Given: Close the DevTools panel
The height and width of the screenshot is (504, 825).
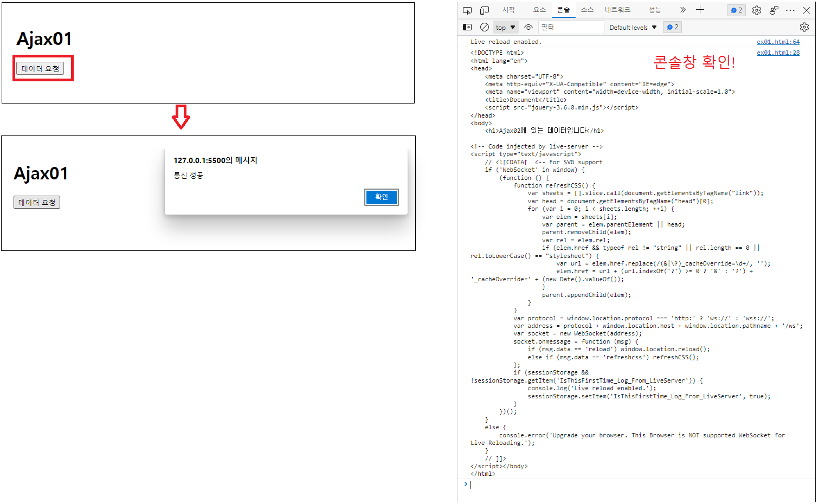Looking at the screenshot, I should (x=807, y=10).
